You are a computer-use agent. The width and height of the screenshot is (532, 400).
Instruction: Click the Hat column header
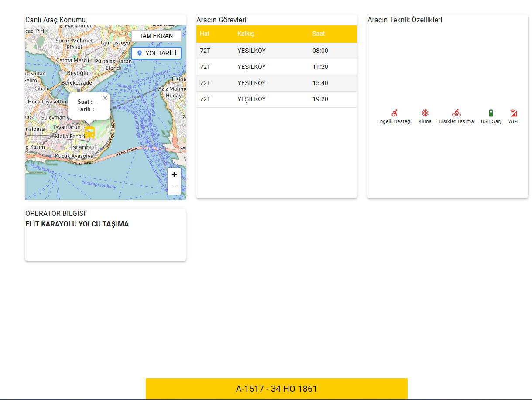pos(205,34)
